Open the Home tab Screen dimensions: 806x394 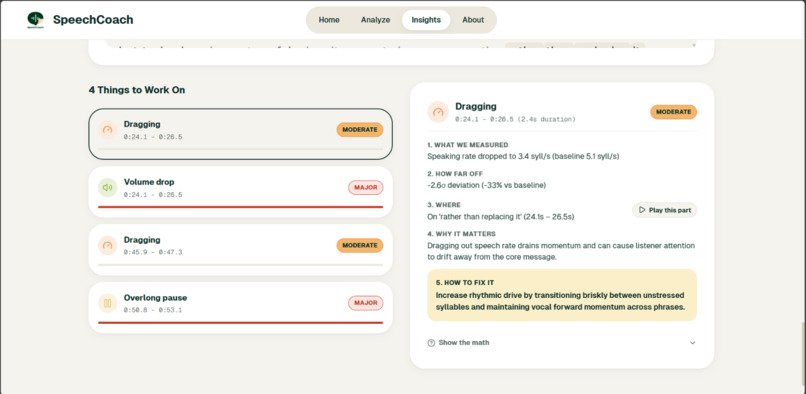point(329,20)
